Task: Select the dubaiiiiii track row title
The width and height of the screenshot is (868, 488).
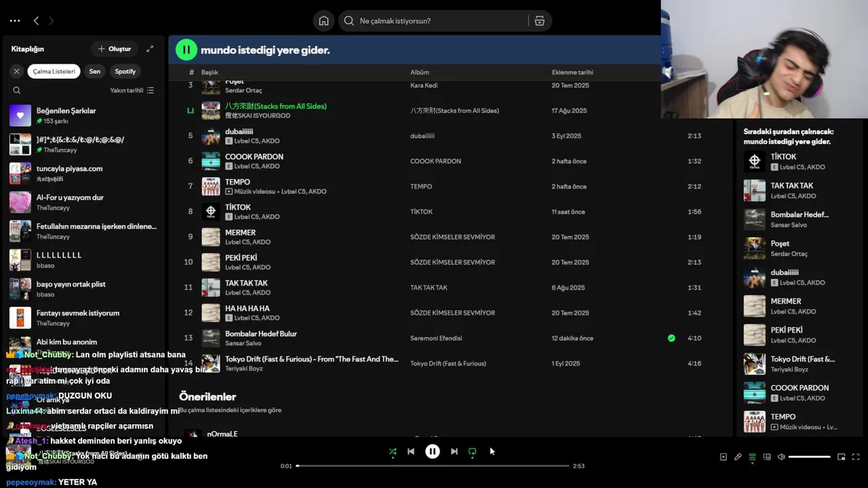Action: tap(239, 131)
